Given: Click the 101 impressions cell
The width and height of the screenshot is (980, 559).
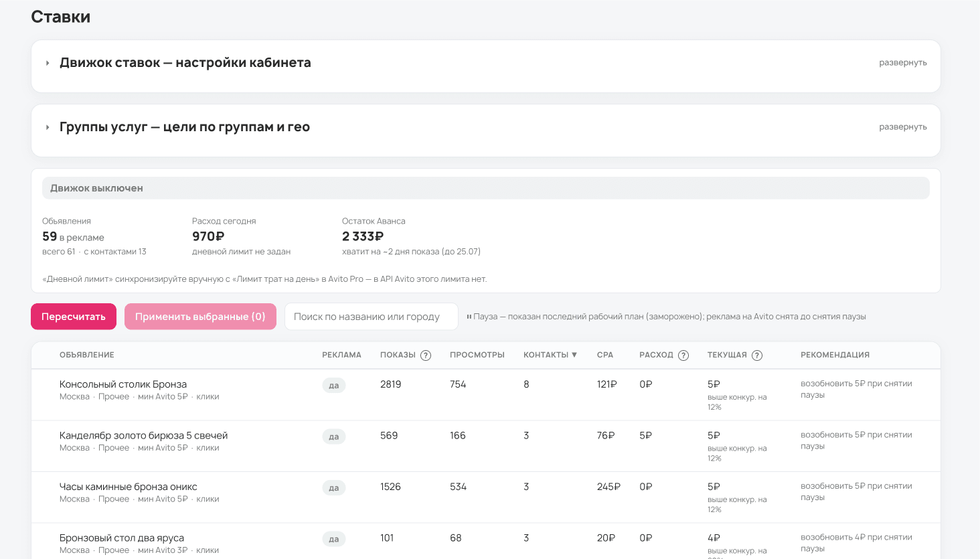Looking at the screenshot, I should pyautogui.click(x=387, y=538).
